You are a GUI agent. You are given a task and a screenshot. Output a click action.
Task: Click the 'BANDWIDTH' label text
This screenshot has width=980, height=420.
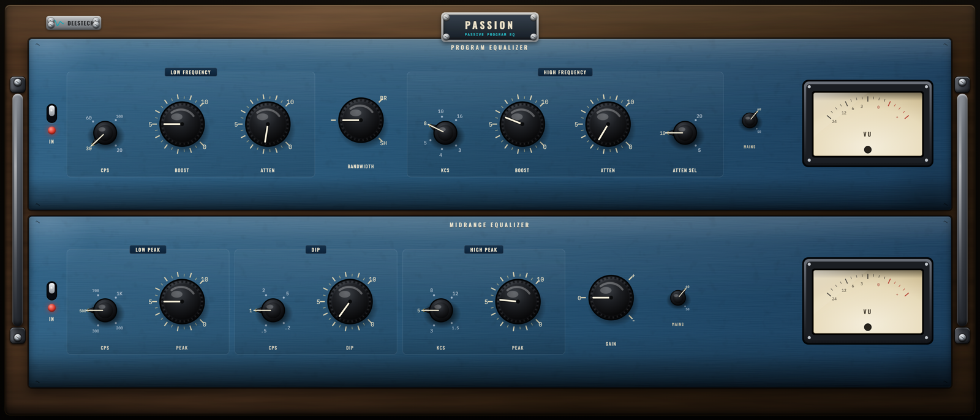(361, 167)
